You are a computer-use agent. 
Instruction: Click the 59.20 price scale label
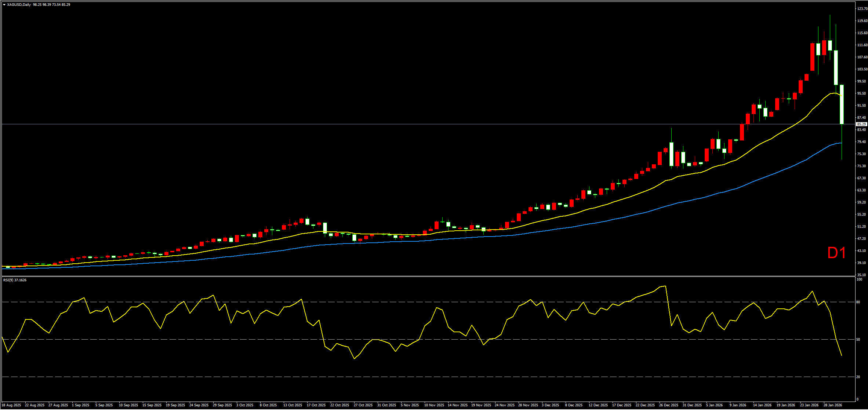(x=862, y=202)
